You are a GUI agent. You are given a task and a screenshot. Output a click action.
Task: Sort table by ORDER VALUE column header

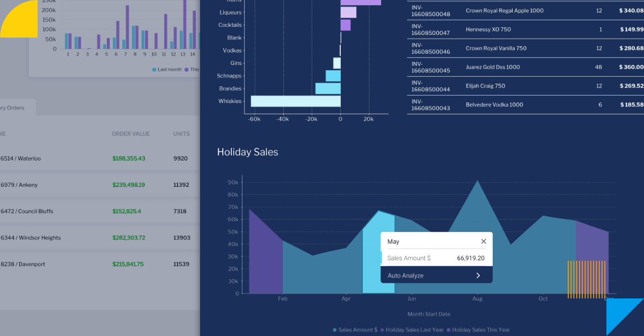130,134
